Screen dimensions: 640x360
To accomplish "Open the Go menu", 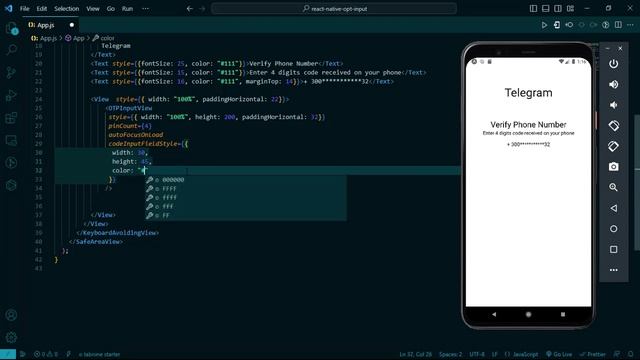I will coord(111,9).
